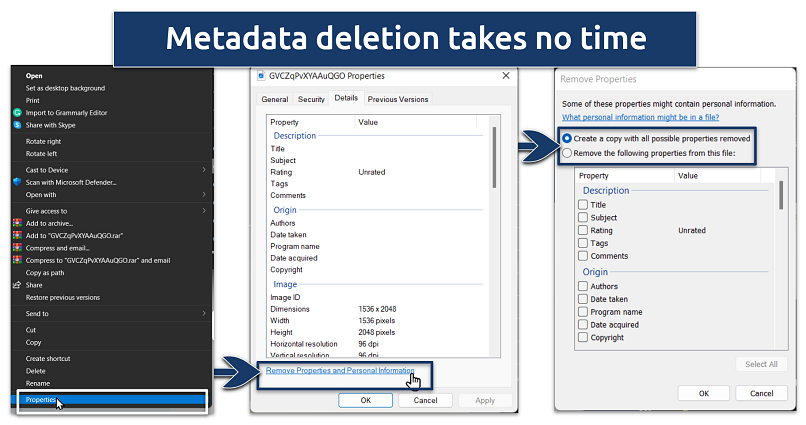Click the share icon beside Share
This screenshot has width=806, height=425.
click(17, 284)
